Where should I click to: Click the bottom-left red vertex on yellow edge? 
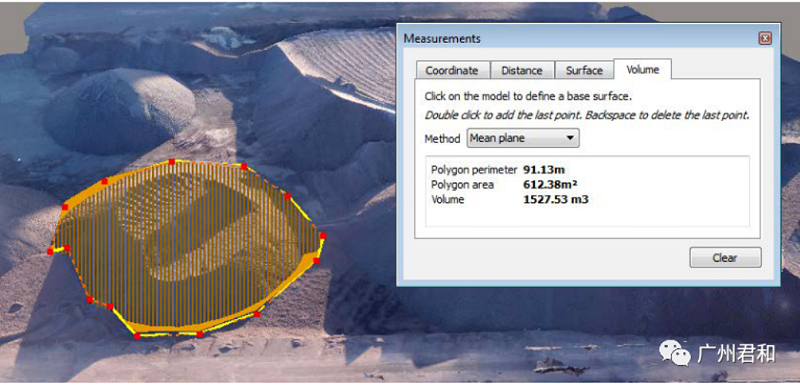pyautogui.click(x=137, y=336)
